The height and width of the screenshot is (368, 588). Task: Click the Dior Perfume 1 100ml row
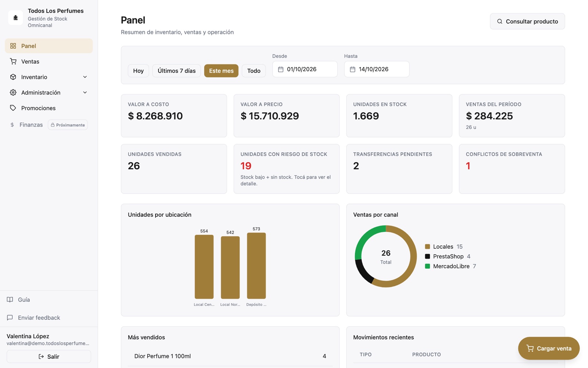point(230,356)
